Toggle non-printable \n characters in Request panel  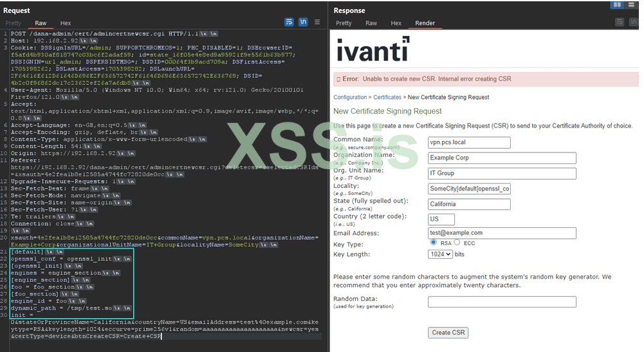(303, 22)
